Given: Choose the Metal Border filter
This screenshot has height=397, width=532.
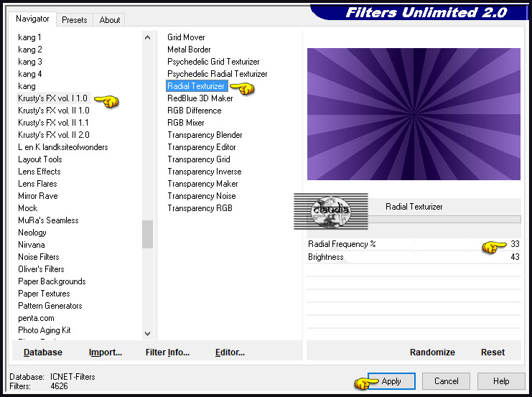Looking at the screenshot, I should tap(189, 50).
